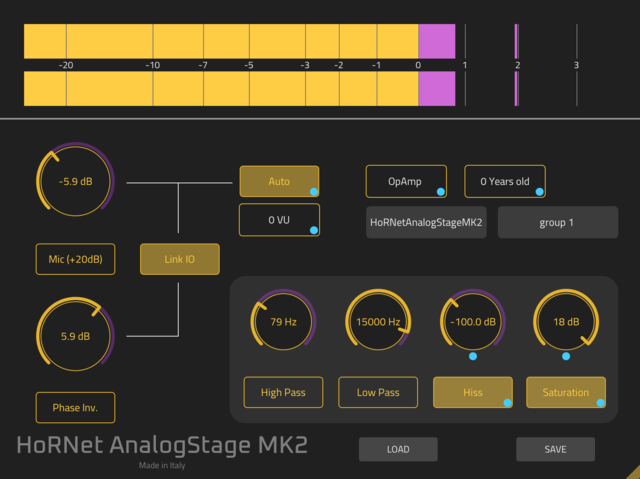640x479 pixels.
Task: Turn off the Hiss toggle
Action: 473,392
